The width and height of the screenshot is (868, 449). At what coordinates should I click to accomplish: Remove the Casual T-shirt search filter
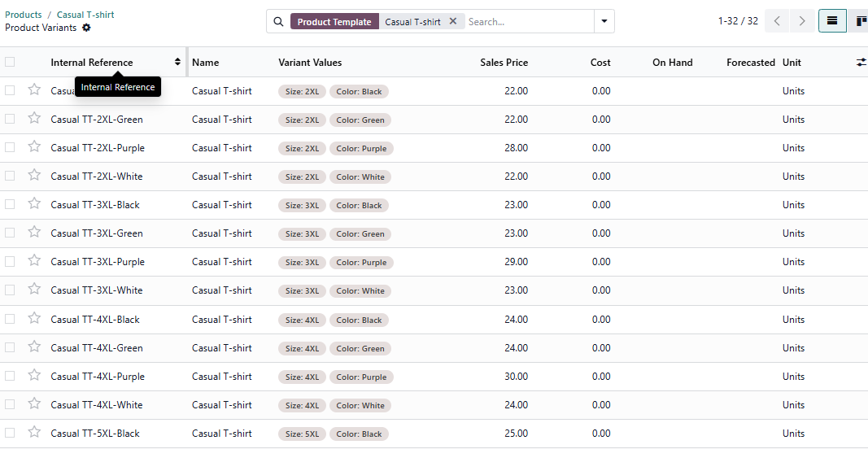tap(453, 22)
